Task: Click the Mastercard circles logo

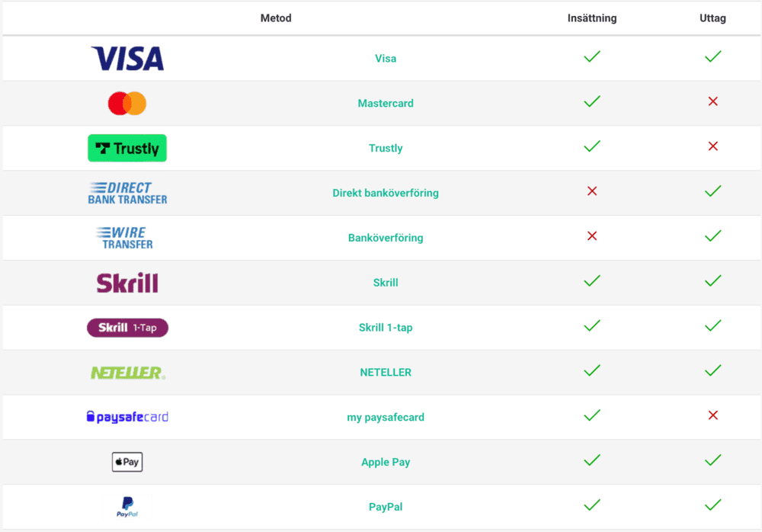Action: (x=127, y=103)
